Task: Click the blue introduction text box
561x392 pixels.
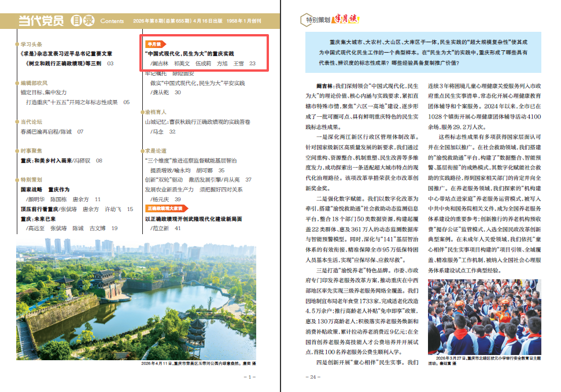Action: (x=423, y=52)
